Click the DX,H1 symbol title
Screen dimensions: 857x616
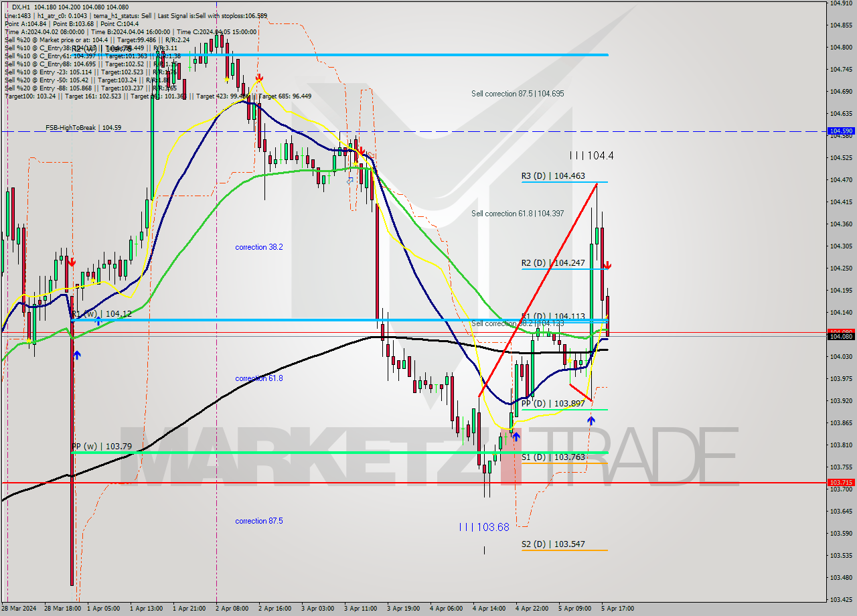tap(20, 7)
